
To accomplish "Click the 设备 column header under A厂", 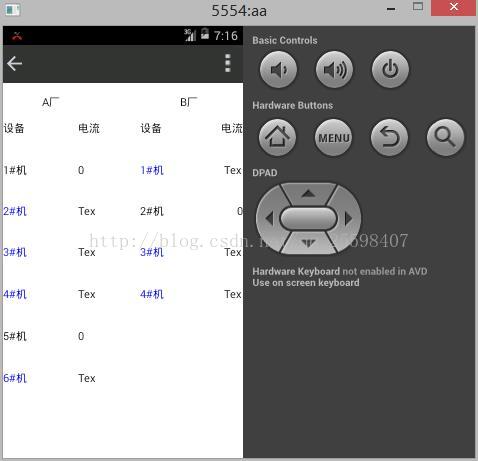I will [14, 128].
